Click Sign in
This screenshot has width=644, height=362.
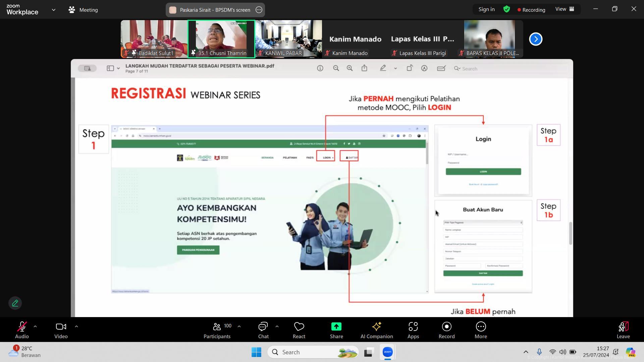486,9
